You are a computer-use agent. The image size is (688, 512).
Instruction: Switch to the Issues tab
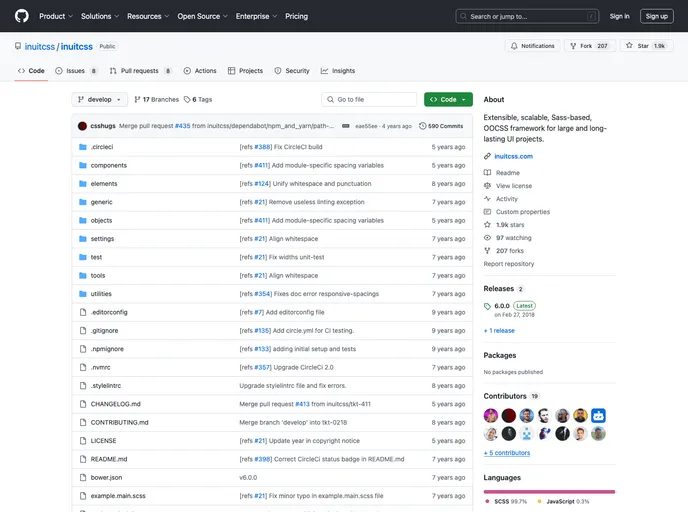[x=76, y=71]
